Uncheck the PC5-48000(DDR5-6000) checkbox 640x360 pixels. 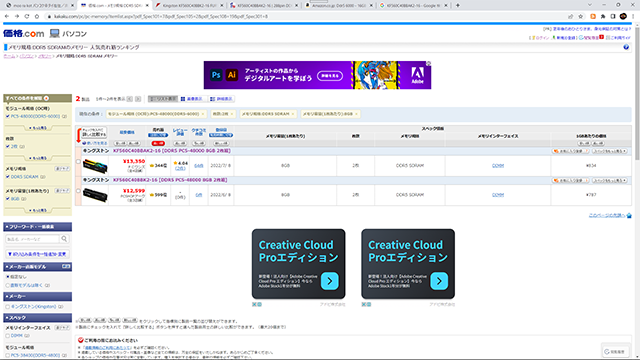(x=7, y=116)
